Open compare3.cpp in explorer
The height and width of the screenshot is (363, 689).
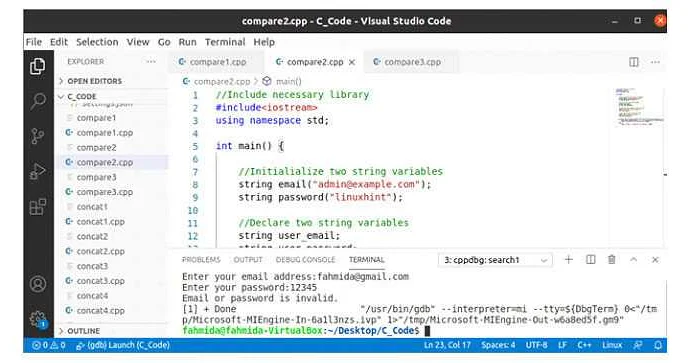pyautogui.click(x=112, y=192)
